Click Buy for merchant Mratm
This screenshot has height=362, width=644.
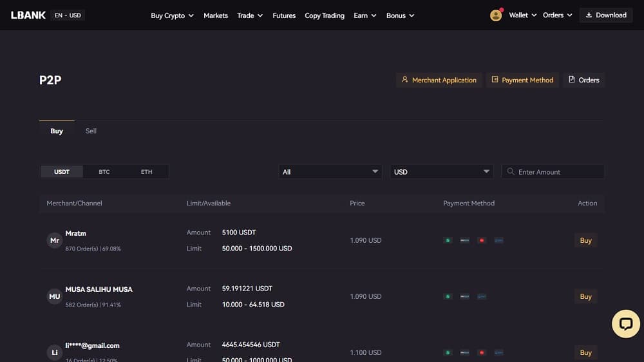click(585, 240)
